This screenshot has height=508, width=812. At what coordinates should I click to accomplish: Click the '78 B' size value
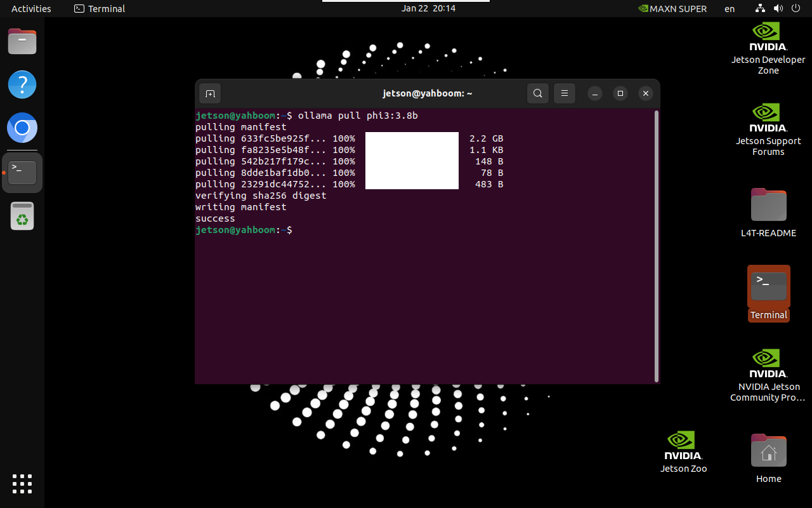point(492,173)
